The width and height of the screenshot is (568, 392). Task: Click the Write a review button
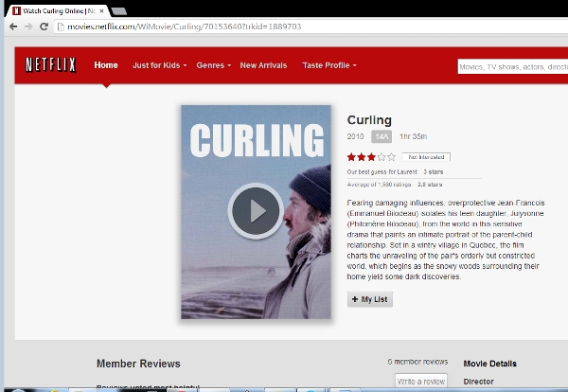421,382
